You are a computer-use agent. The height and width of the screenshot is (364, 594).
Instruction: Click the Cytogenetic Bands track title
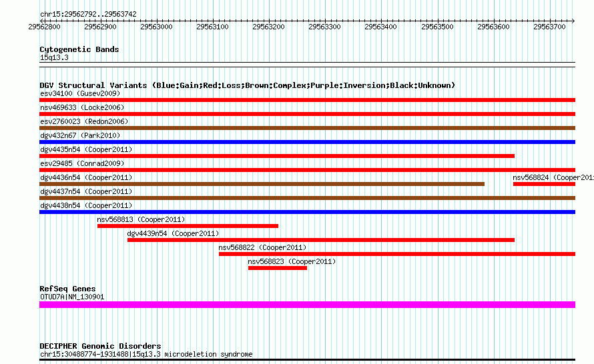tap(79, 49)
